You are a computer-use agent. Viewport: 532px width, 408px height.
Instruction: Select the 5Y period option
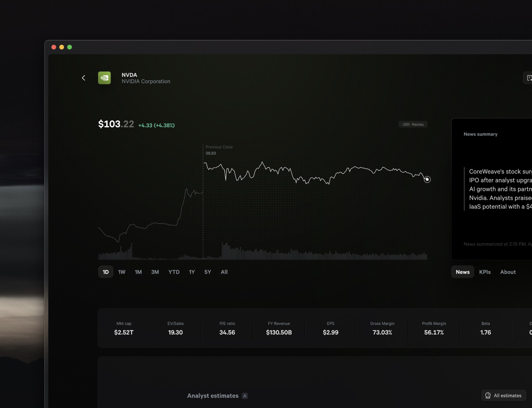coord(208,272)
